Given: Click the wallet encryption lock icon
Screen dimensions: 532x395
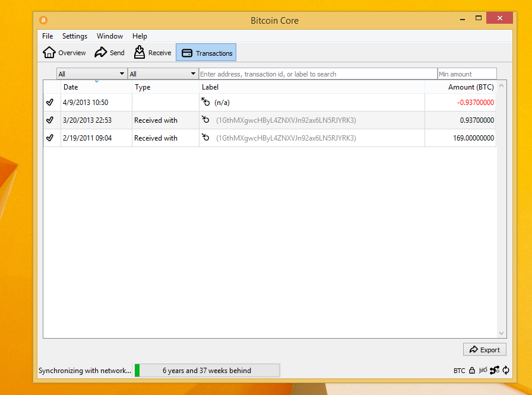Looking at the screenshot, I should pos(471,370).
